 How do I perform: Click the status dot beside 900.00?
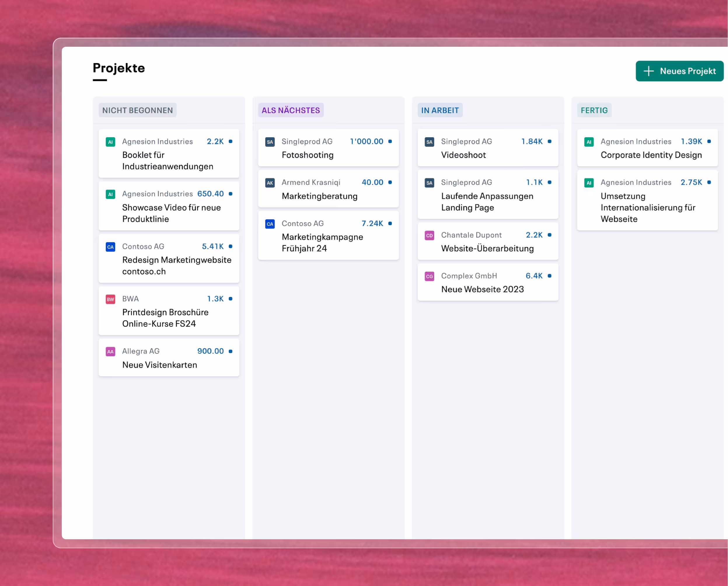(231, 352)
